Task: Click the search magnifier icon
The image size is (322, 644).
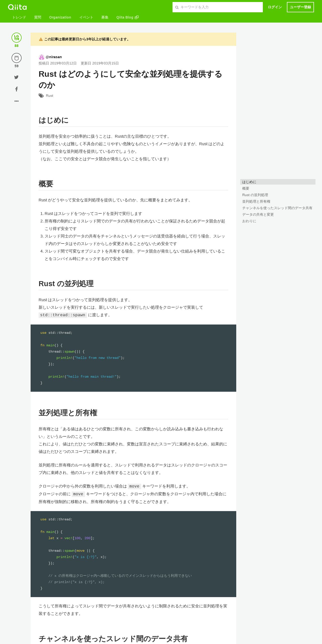Action: coord(177,7)
